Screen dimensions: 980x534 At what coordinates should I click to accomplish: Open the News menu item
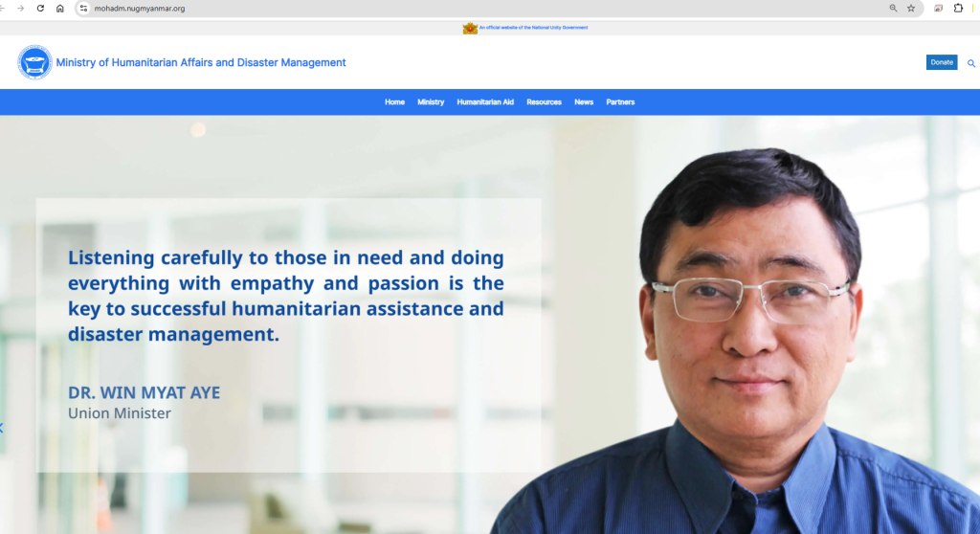[x=584, y=102]
